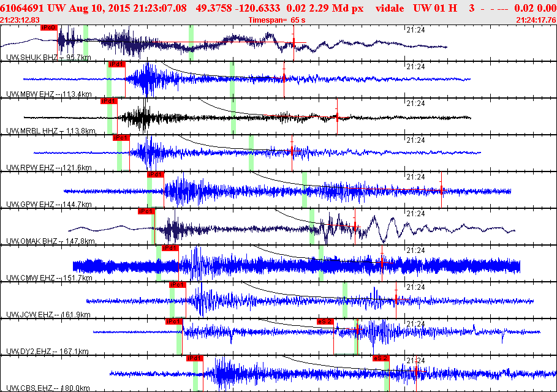
Task: Click the iPc1 pick flag on DY2 trace
Action: 173,322
